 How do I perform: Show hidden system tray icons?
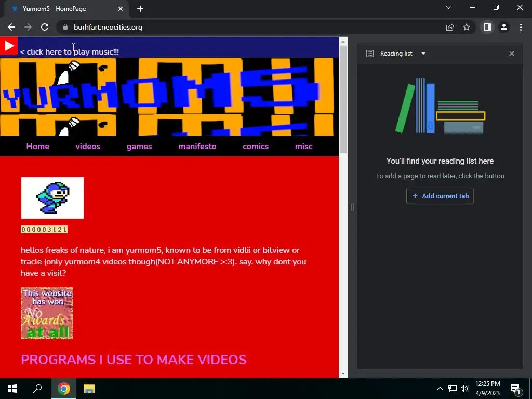440,389
